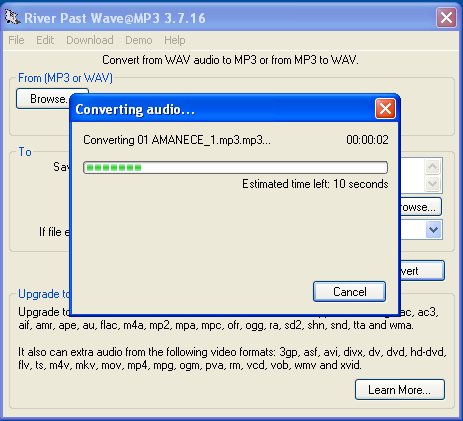Click the main window title bar text

[115, 18]
